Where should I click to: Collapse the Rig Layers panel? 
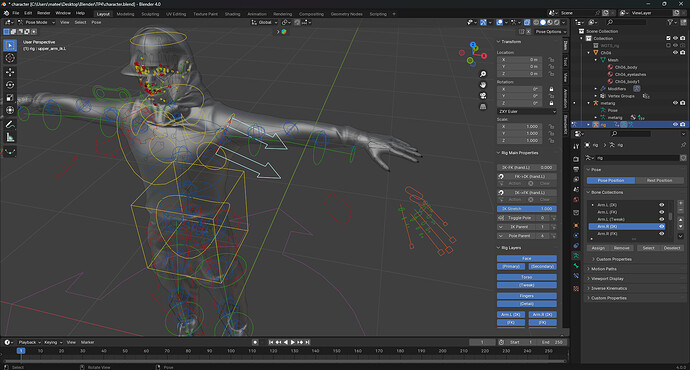pyautogui.click(x=508, y=248)
